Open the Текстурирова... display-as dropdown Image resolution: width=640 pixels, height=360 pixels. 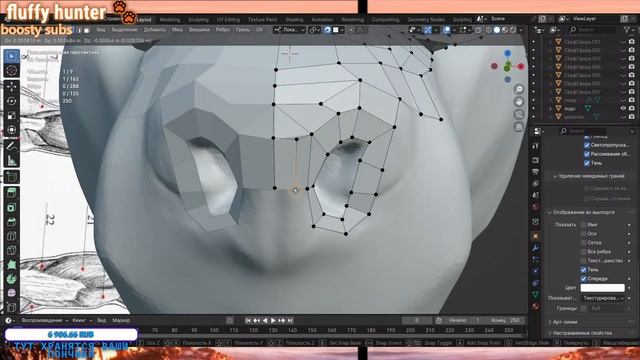point(603,298)
